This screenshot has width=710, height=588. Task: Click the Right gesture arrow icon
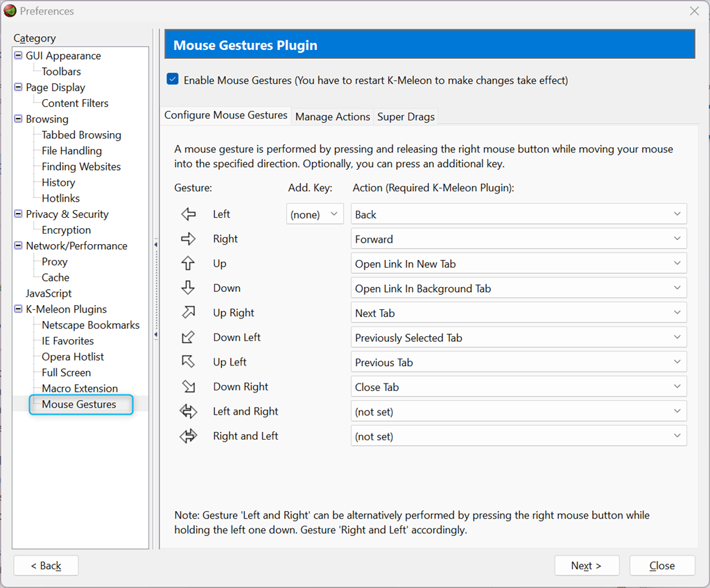point(189,239)
